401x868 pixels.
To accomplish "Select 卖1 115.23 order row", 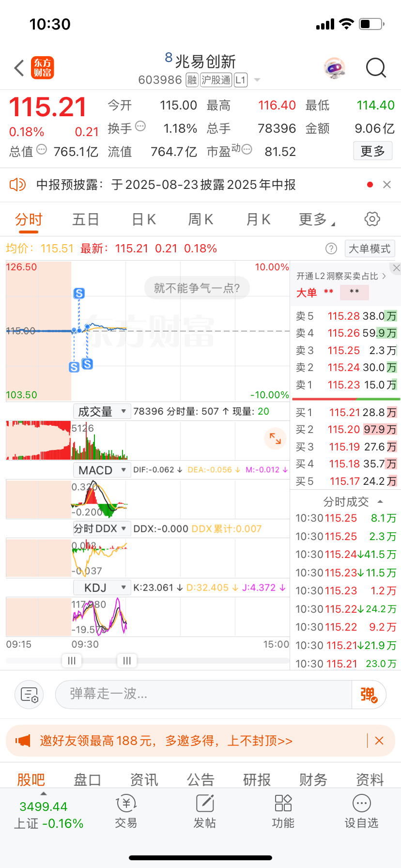I will (x=346, y=385).
